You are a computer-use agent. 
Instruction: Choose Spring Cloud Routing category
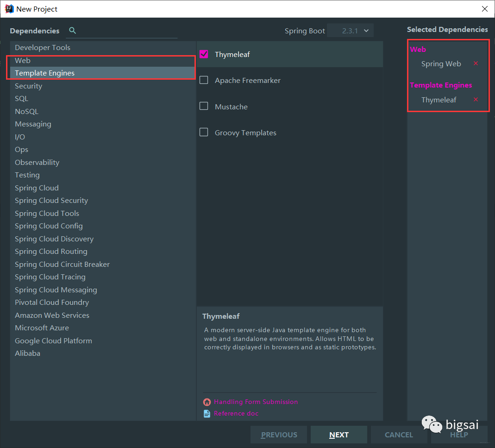103,252
